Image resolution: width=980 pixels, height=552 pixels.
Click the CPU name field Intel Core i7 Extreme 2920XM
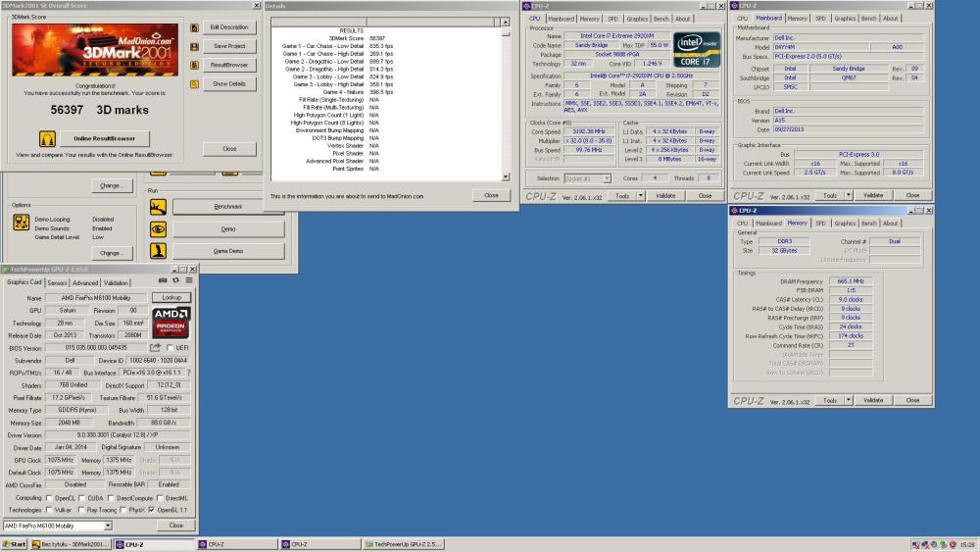pos(616,36)
